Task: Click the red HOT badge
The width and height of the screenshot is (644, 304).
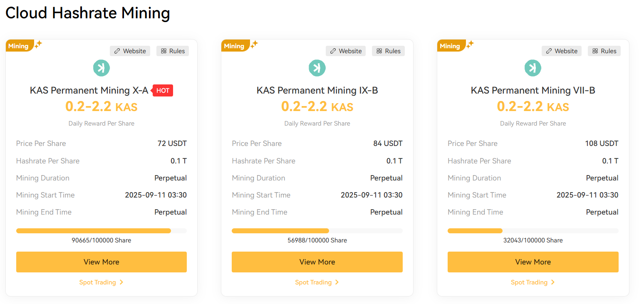Action: point(163,91)
